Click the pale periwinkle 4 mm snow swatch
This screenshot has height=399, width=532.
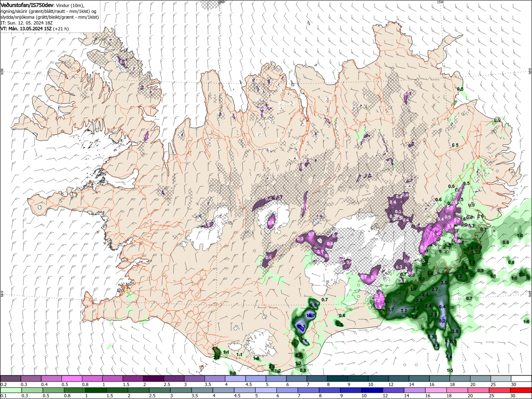click(235, 379)
